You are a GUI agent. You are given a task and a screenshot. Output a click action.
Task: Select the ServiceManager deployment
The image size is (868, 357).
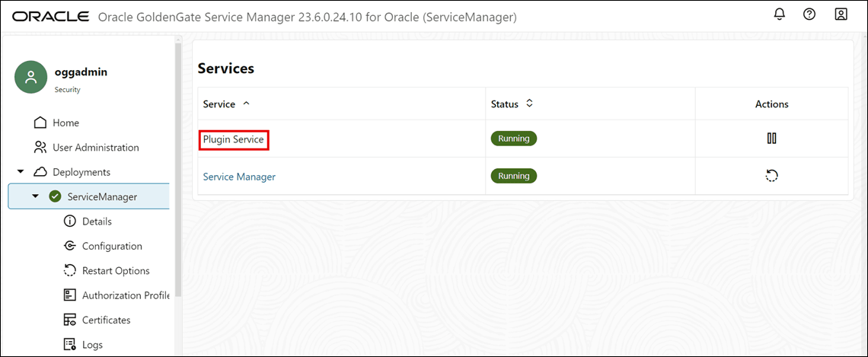pos(102,196)
